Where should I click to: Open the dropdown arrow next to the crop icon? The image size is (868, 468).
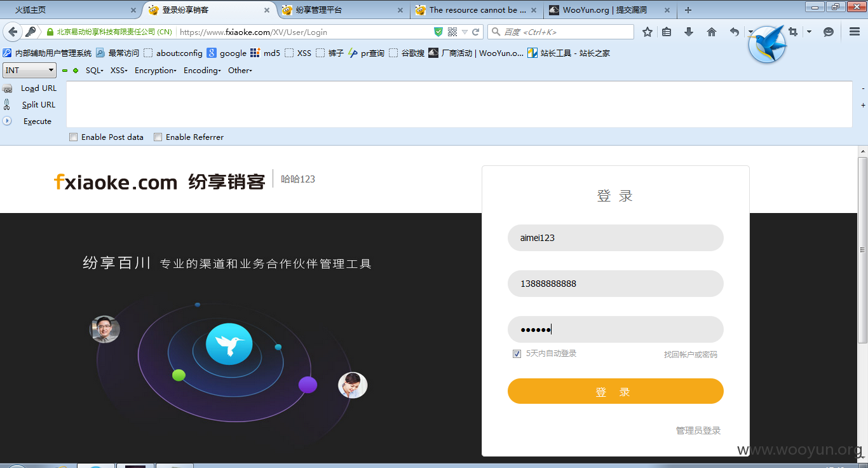coord(809,32)
